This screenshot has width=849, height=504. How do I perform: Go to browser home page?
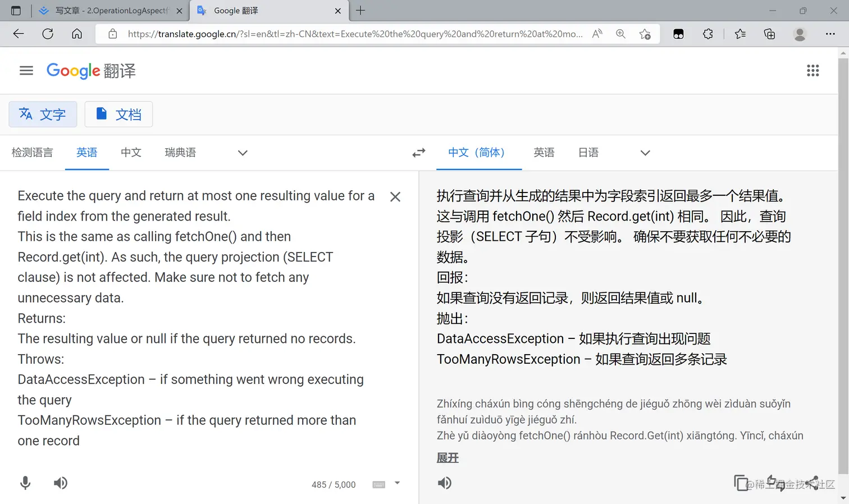77,34
